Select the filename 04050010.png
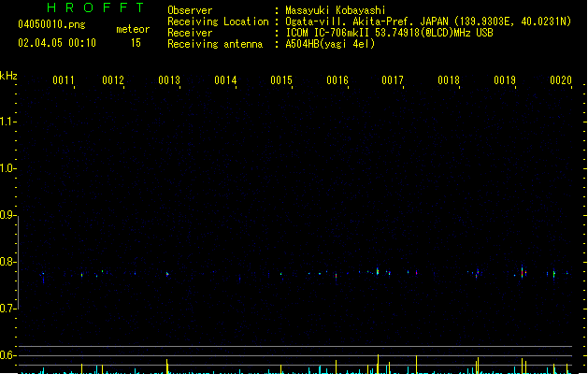The height and width of the screenshot is (374, 588). (51, 24)
